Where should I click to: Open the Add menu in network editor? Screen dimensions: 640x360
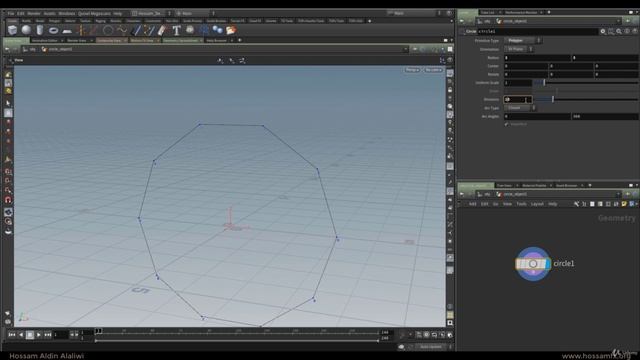tap(472, 204)
